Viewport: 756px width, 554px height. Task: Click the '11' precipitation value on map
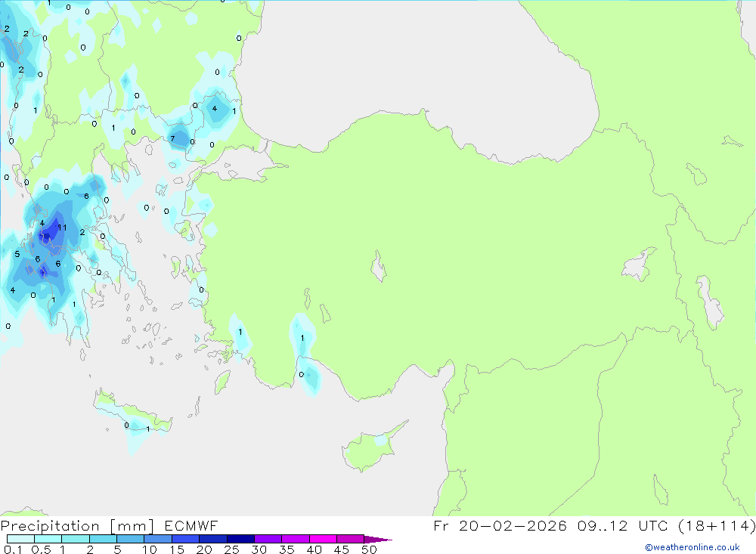62,227
